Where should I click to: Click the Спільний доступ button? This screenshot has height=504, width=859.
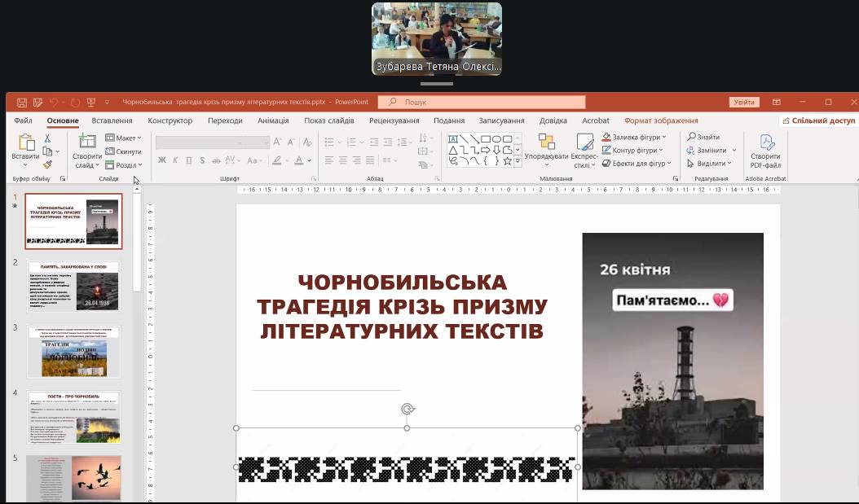tap(818, 121)
